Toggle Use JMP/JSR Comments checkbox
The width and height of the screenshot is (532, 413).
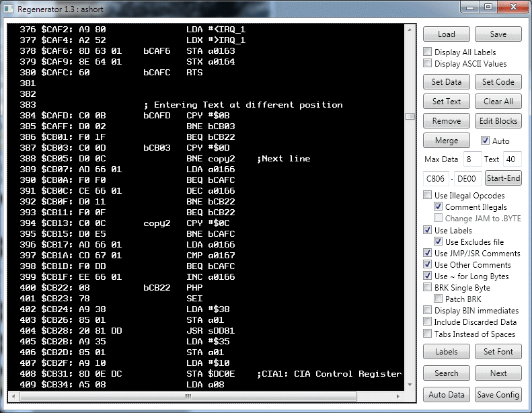428,253
